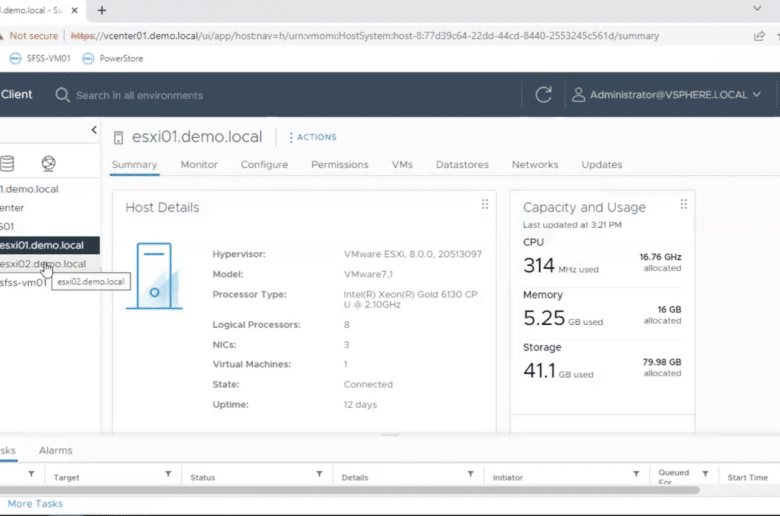Click the Host Details card drag handle

[485, 204]
